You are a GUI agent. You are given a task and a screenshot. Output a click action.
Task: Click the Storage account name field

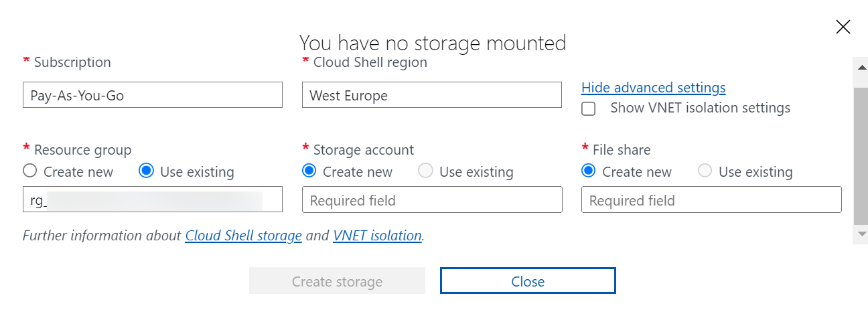click(432, 200)
